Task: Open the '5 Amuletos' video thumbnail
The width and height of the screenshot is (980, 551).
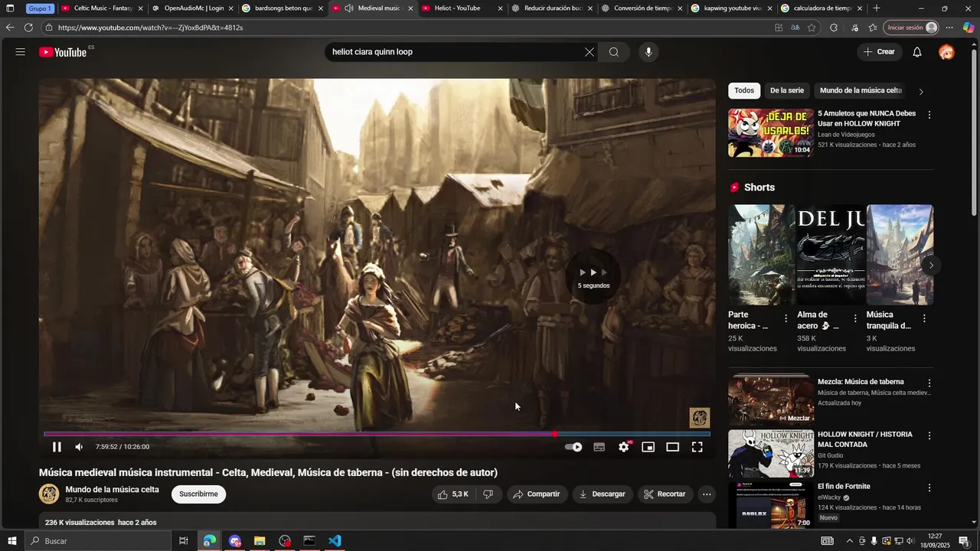Action: (771, 133)
